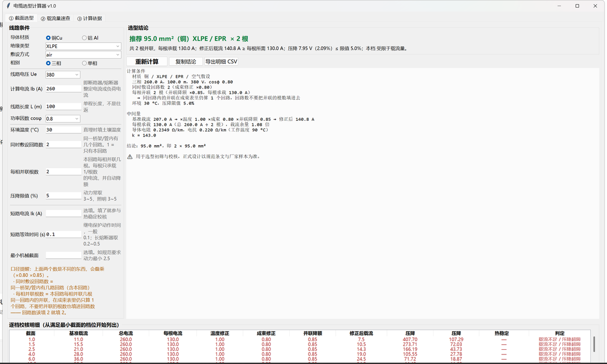The image size is (607, 364).
Task: Click the 截面 column header
Action: (30, 333)
